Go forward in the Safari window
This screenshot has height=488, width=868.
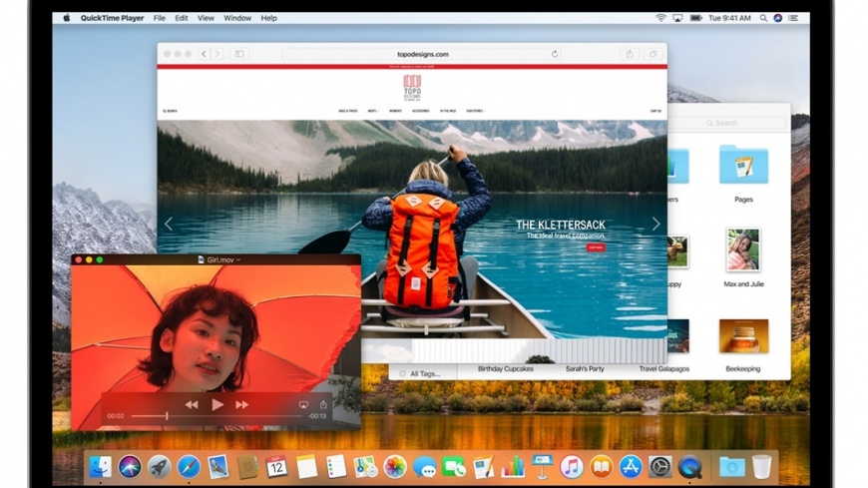[217, 54]
